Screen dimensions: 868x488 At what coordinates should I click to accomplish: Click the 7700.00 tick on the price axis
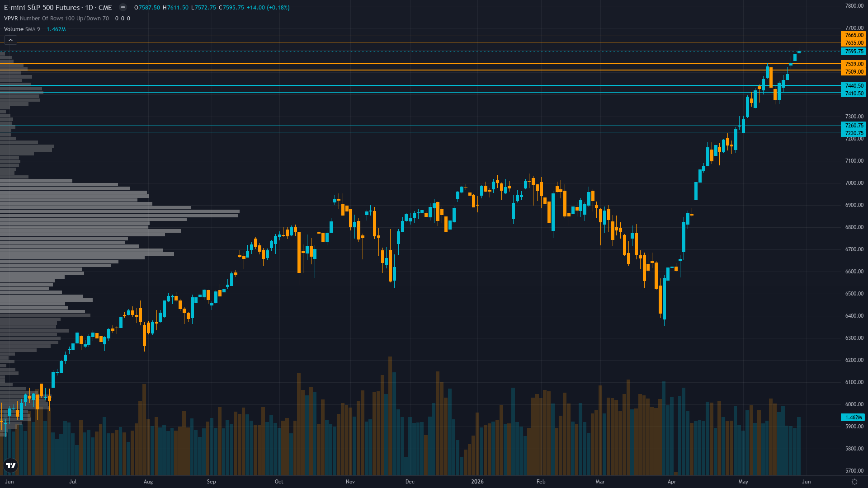tap(854, 28)
